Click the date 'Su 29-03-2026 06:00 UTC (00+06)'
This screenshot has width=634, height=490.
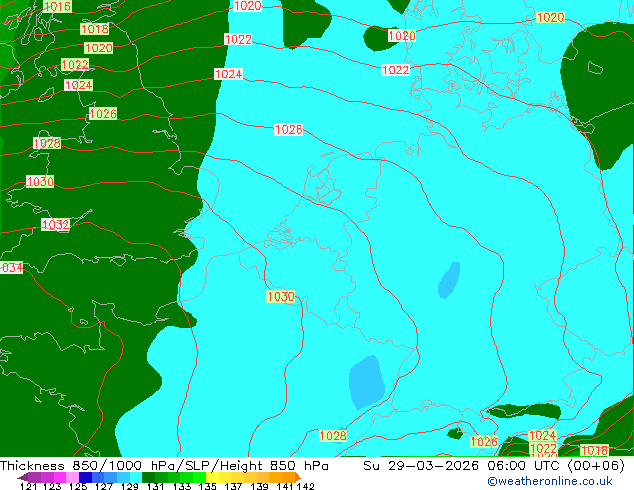tap(494, 466)
